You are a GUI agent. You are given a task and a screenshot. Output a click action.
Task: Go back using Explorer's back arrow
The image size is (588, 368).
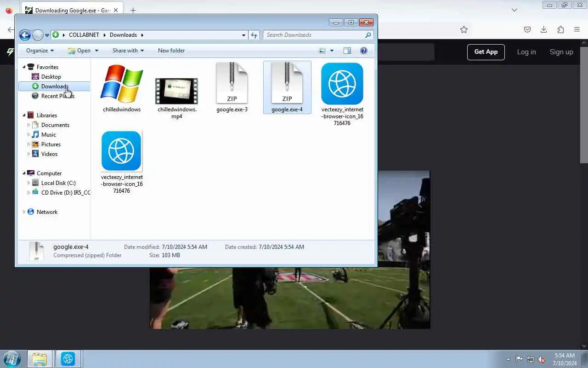click(25, 35)
